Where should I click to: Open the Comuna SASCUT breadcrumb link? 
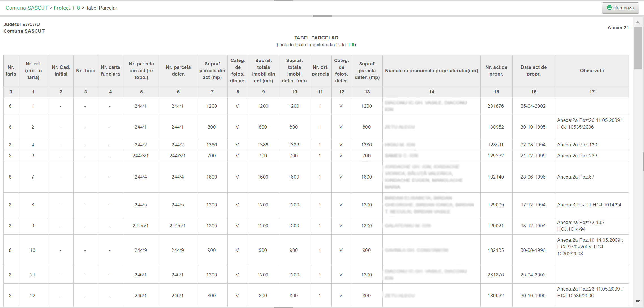click(27, 8)
